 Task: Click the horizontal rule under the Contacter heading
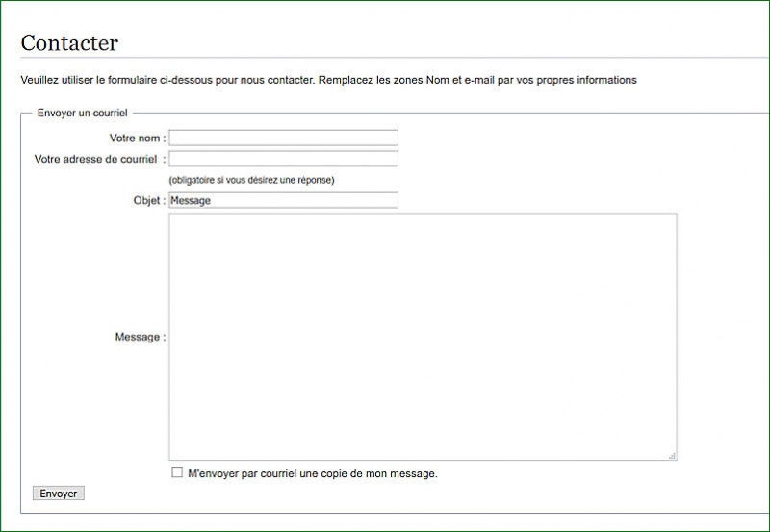[385, 59]
